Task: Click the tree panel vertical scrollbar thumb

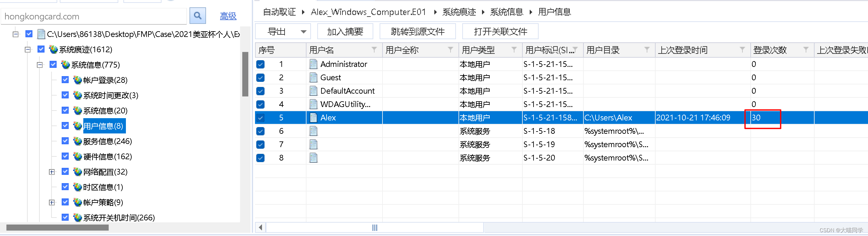Action: (x=245, y=74)
